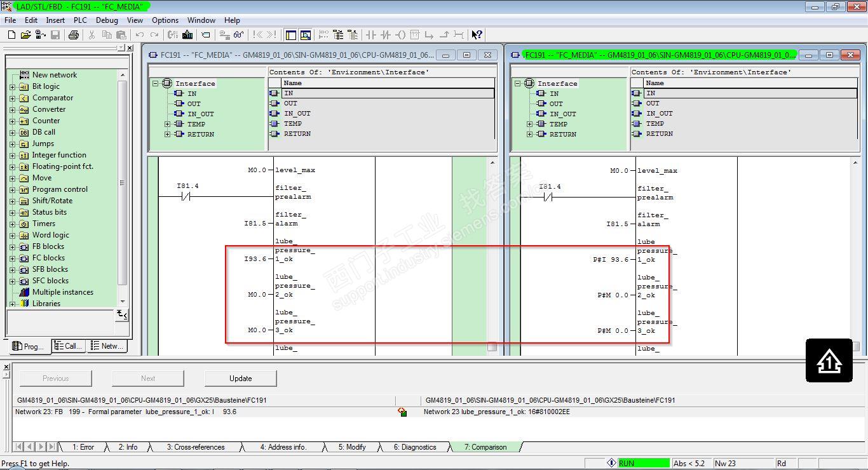Open the Options menu
Screen dimensions: 868x470
pyautogui.click(x=165, y=20)
